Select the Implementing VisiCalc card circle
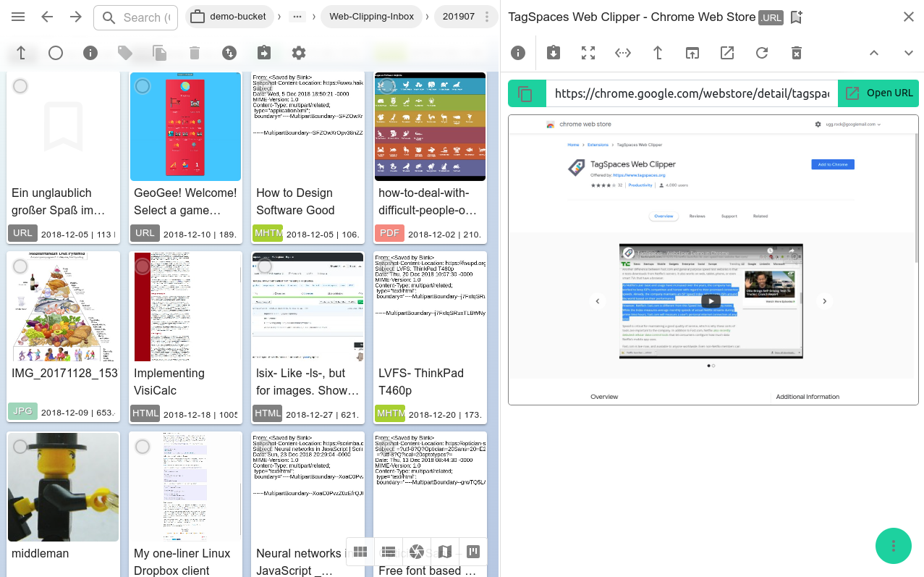This screenshot has height=577, width=924. coord(143,266)
